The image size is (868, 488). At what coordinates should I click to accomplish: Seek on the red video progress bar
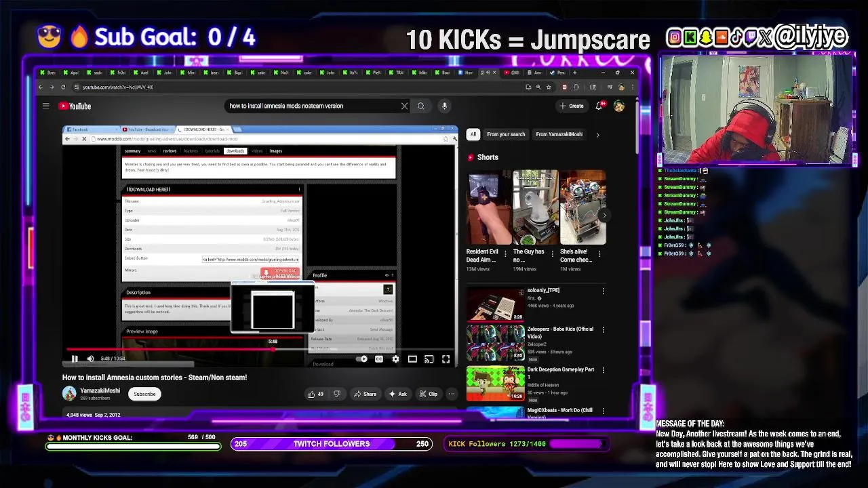(260, 350)
